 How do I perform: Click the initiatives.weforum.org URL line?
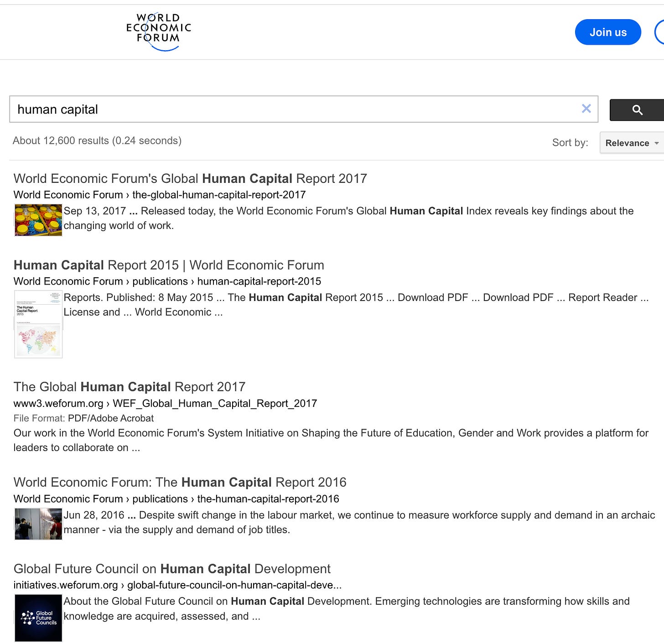coord(177,585)
